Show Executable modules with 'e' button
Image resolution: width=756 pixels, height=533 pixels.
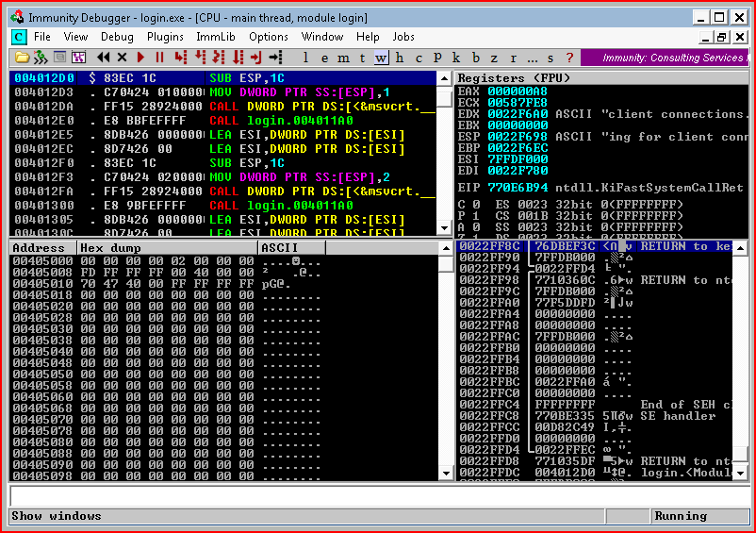pos(324,58)
